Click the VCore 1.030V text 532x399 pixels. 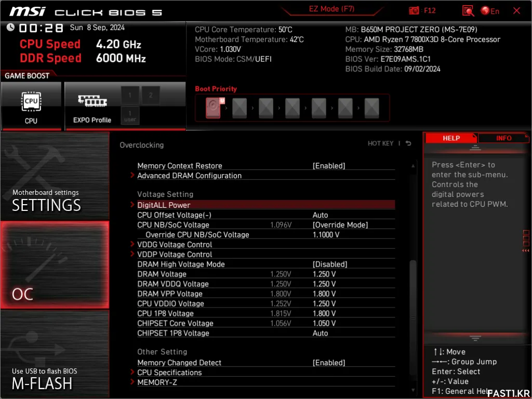[x=218, y=49]
